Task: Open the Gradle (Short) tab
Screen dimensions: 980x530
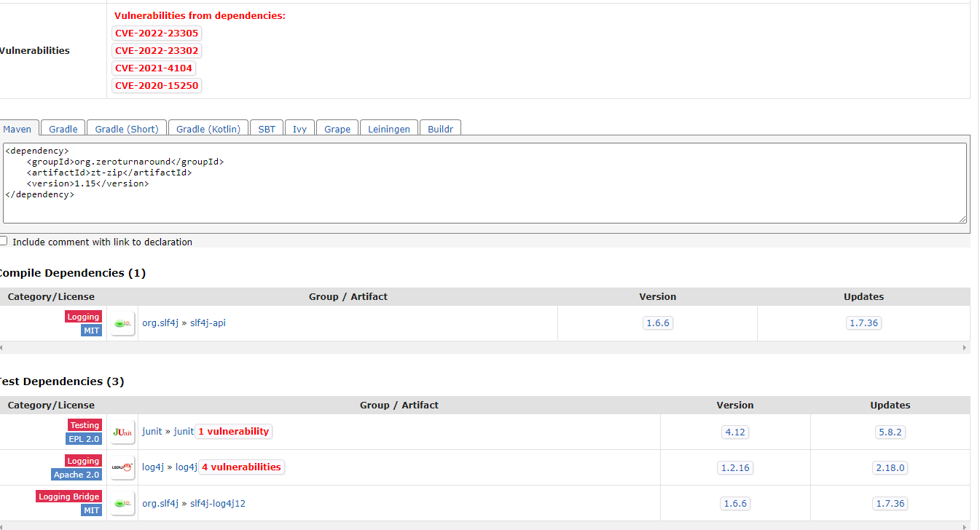Action: [x=127, y=128]
